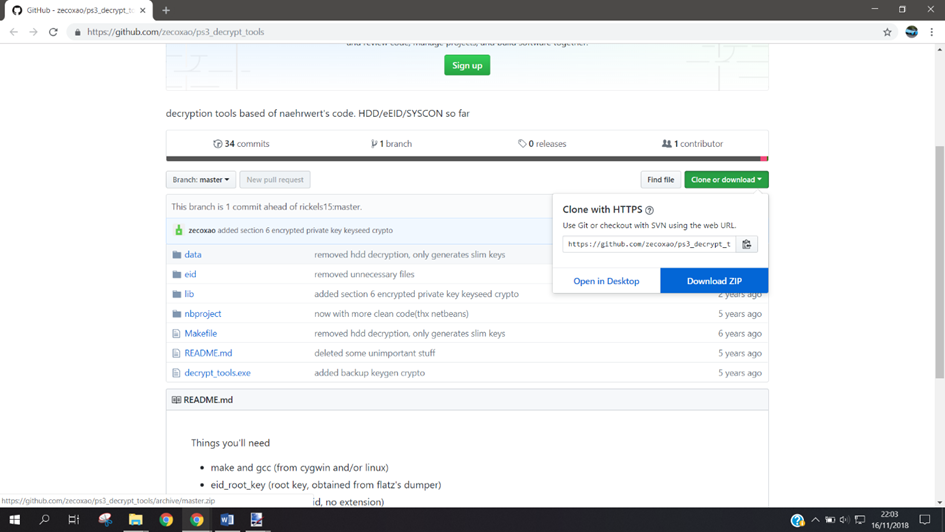Open volume control in tray
The height and width of the screenshot is (532, 945).
(844, 520)
